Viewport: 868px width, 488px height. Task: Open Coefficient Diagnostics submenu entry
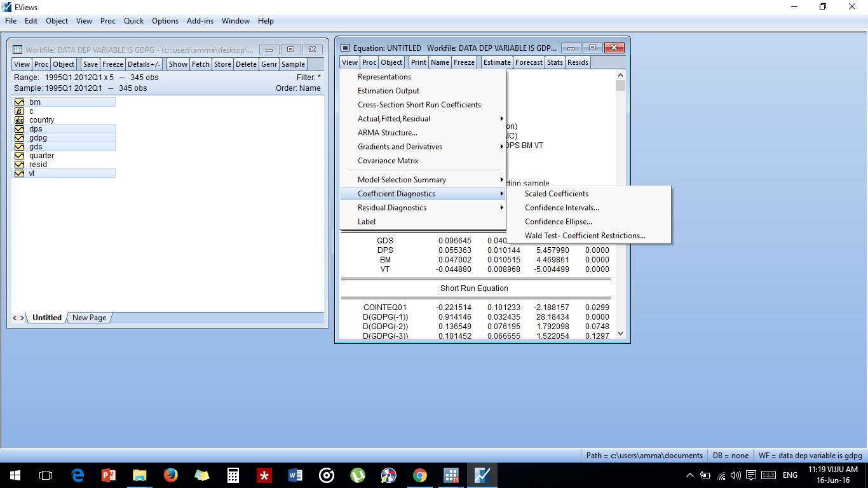pyautogui.click(x=423, y=194)
